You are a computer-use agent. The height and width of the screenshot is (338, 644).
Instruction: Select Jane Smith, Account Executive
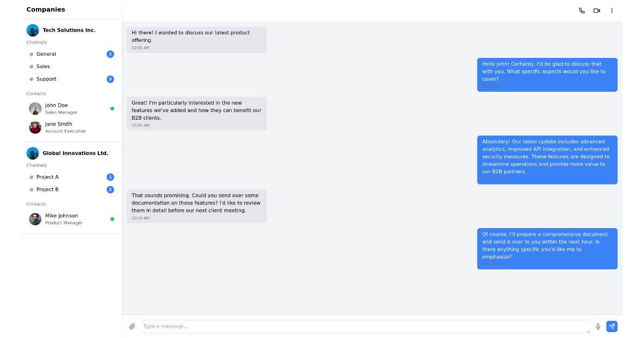coord(58,127)
